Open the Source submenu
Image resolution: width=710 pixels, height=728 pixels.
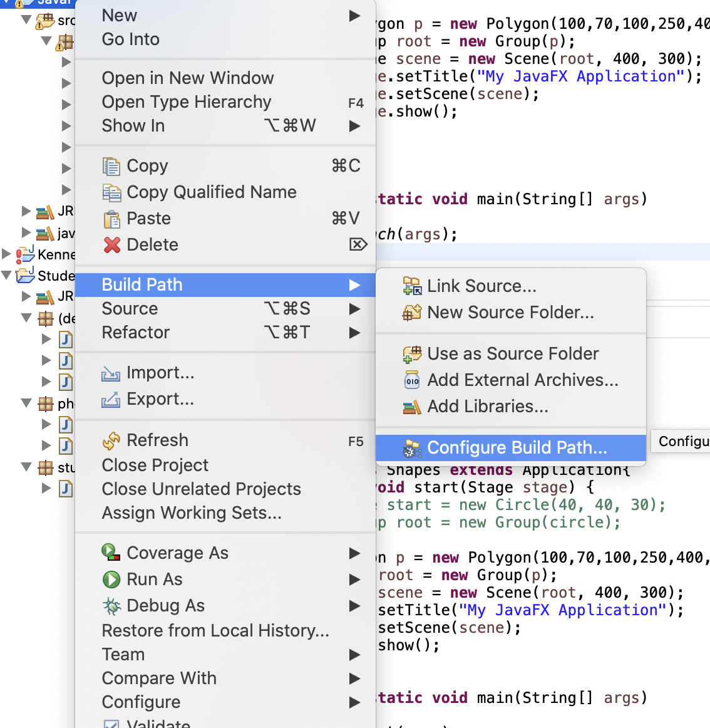click(x=225, y=309)
